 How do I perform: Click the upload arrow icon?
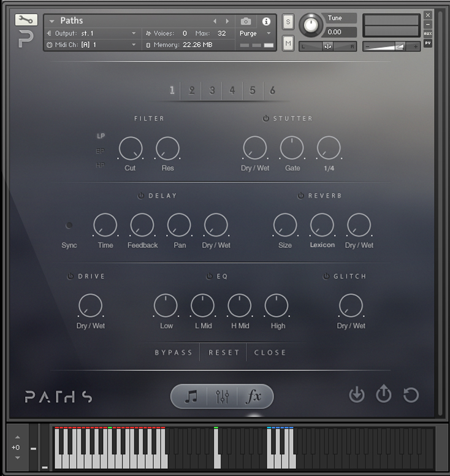tap(383, 394)
